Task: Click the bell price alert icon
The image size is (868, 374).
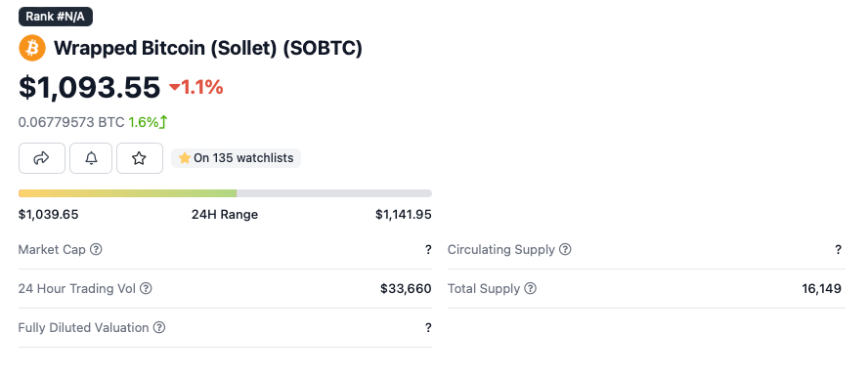Action: (x=91, y=158)
